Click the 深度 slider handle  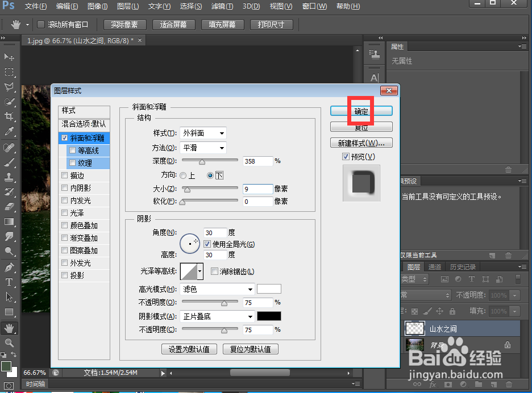pos(202,162)
